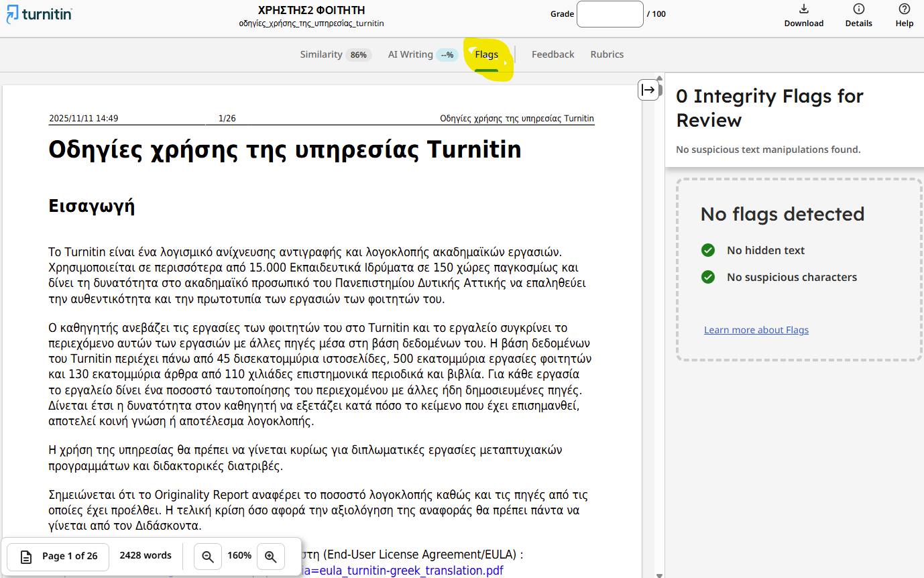Switch to the Similarity tab
The image size is (924, 578).
click(x=321, y=55)
